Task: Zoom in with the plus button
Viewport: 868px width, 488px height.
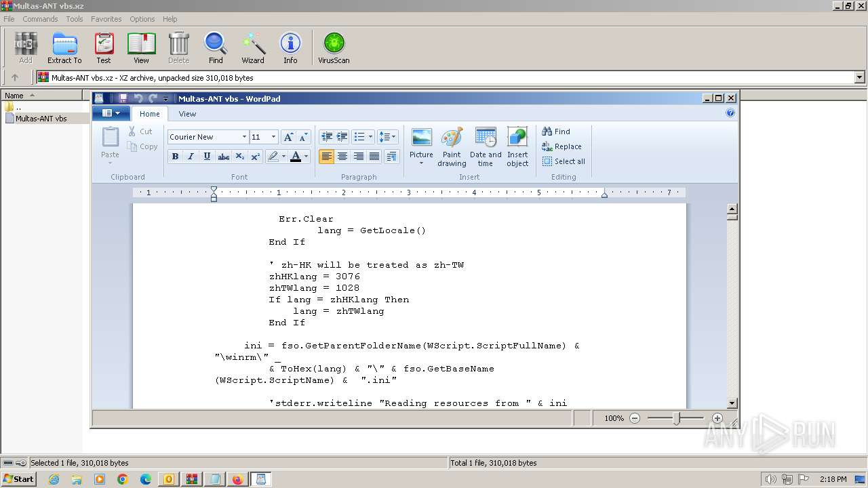Action: point(717,418)
